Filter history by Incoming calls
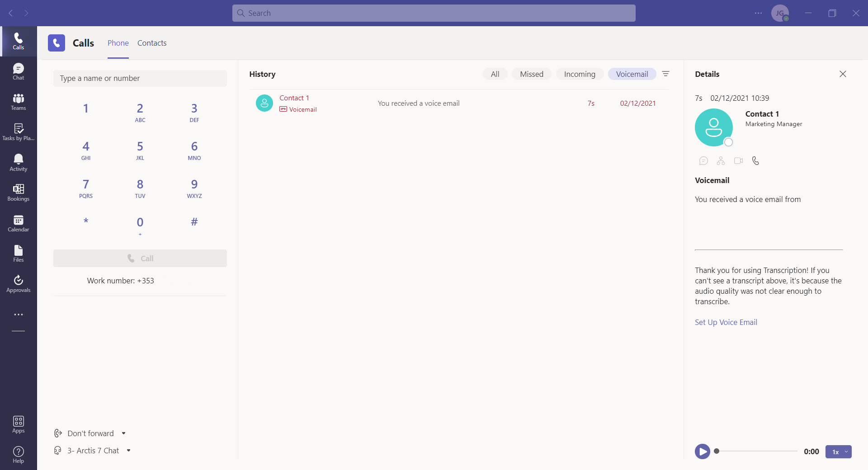 pos(580,74)
